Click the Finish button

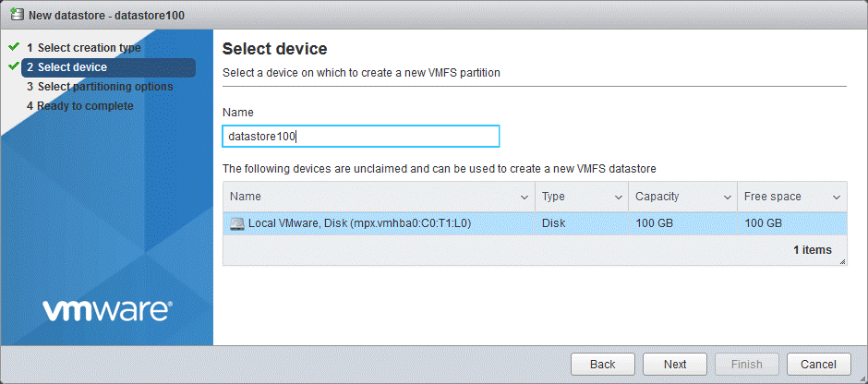coord(746,365)
